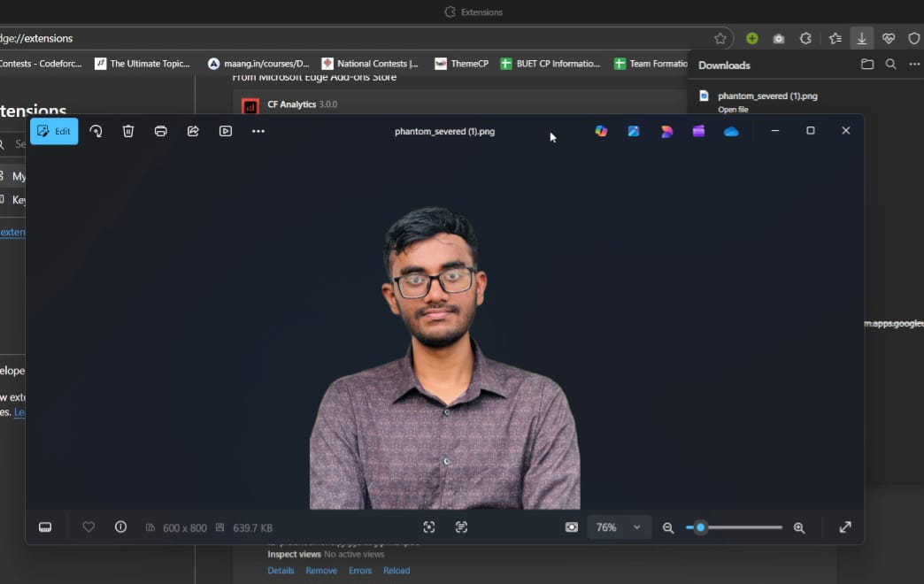Rotate the image in Photos viewer
Image resolution: width=924 pixels, height=584 pixels.
tap(96, 131)
